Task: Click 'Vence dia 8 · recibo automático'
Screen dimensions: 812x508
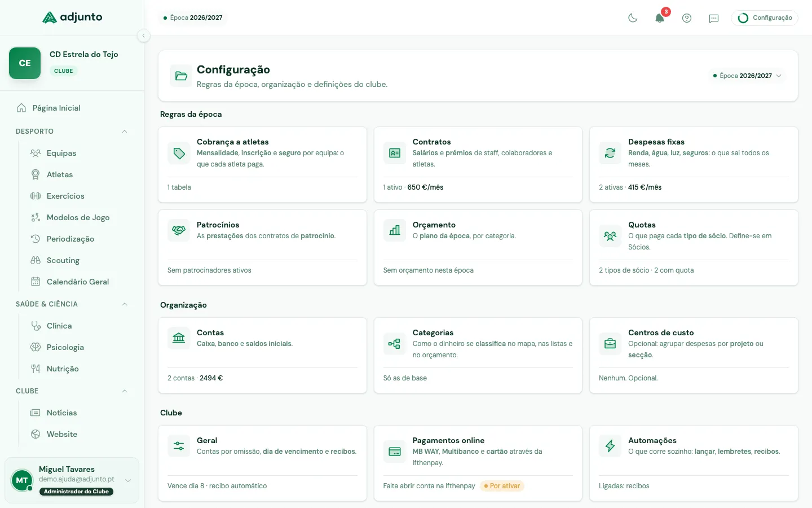Action: point(217,486)
